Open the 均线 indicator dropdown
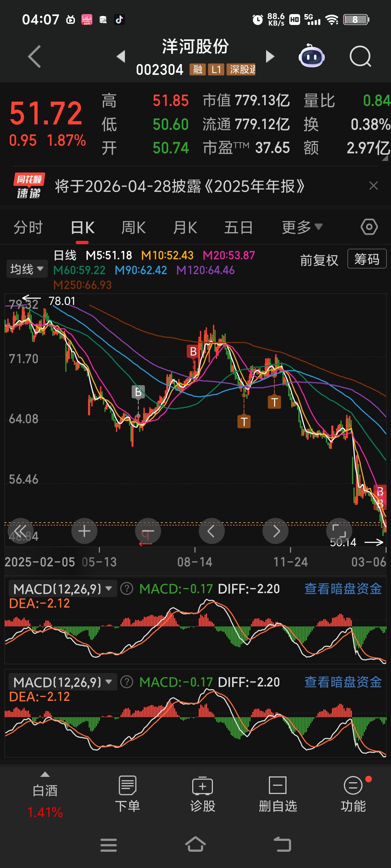The width and height of the screenshot is (391, 868). 27,269
